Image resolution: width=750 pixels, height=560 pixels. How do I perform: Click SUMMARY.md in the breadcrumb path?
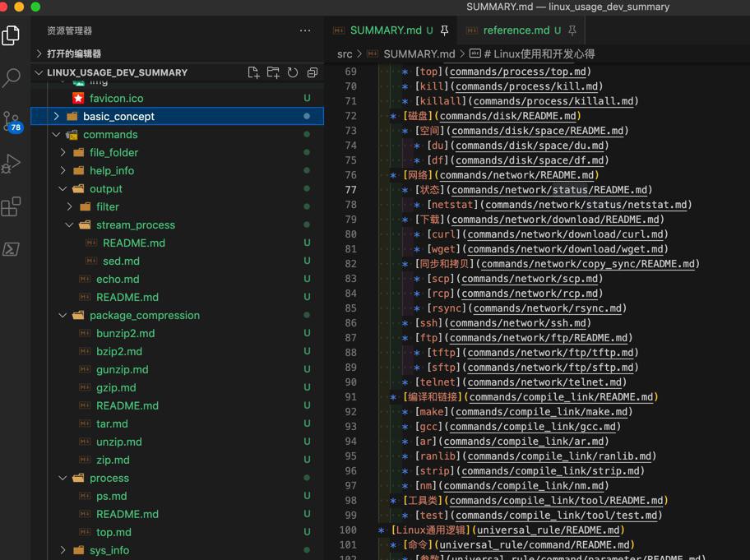coord(419,54)
